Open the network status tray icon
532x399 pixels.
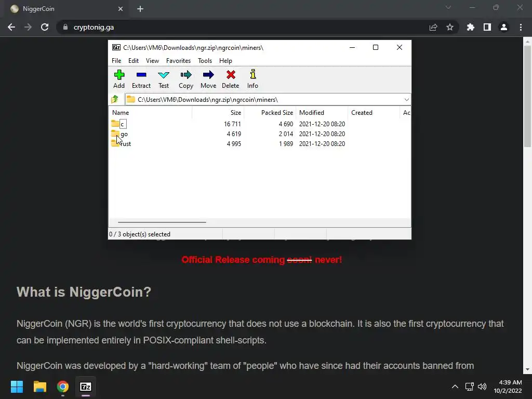[x=469, y=387]
